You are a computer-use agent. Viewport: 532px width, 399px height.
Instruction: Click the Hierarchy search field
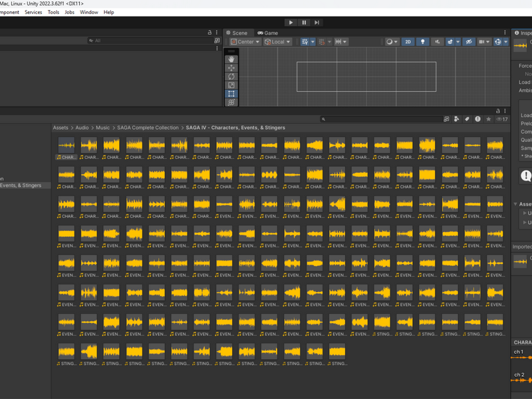(149, 41)
